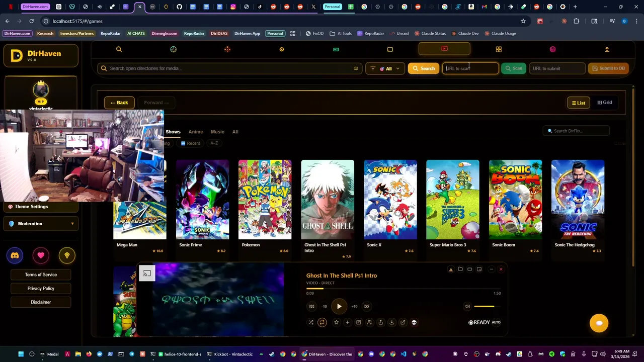644x362 pixels.
Task: Open Privacy Policy link
Action: coord(41,289)
